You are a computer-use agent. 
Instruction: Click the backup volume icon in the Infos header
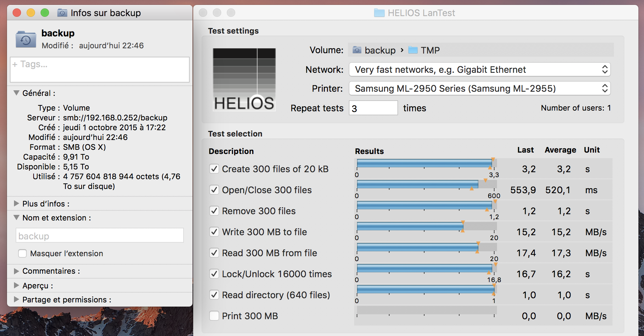(x=26, y=39)
